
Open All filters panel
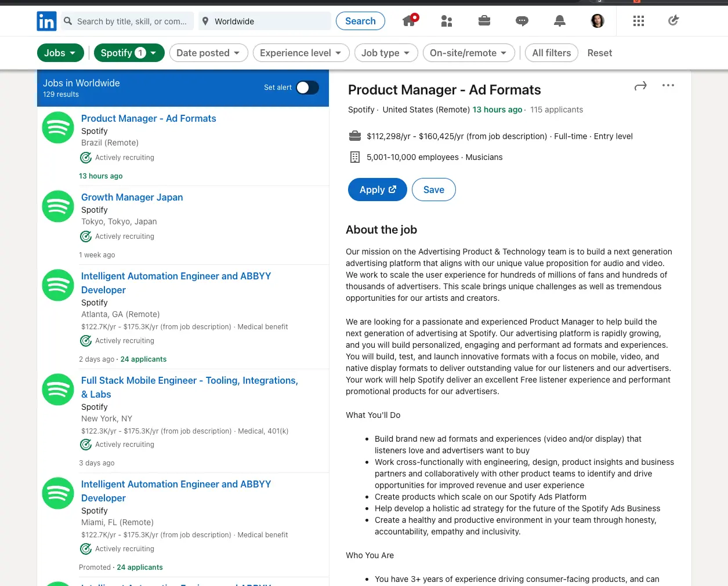click(552, 53)
